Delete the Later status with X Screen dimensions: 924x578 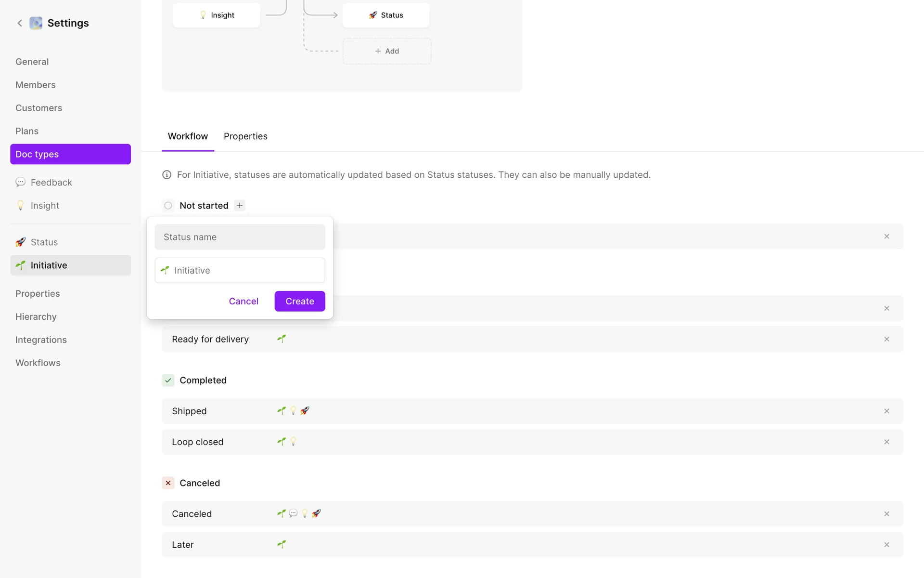(886, 545)
